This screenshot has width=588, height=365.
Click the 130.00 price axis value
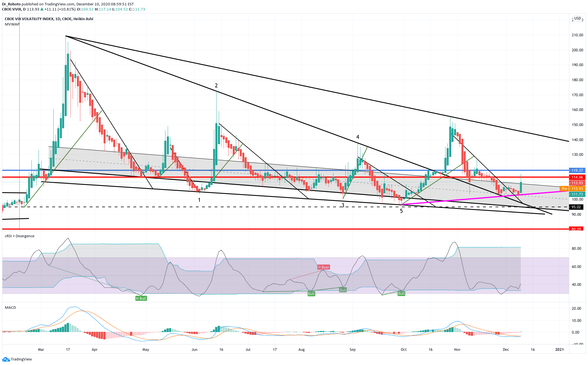[577, 155]
